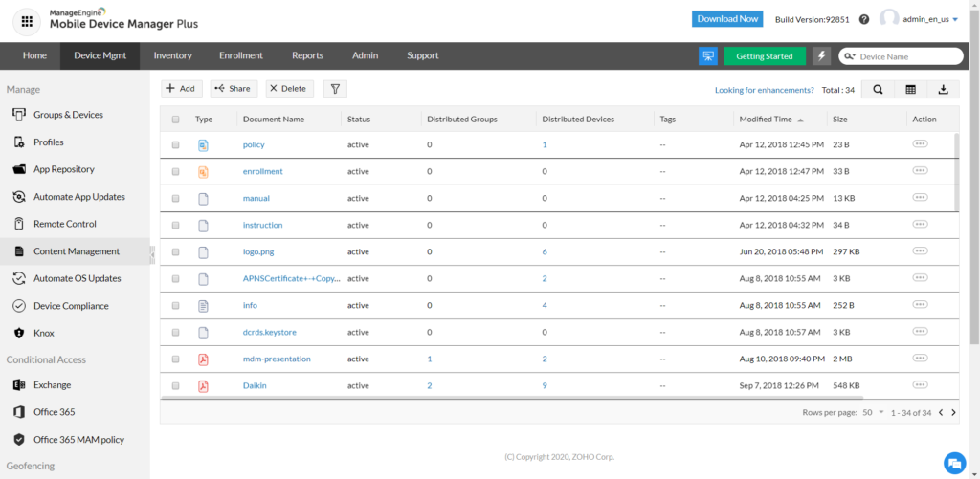Click the Download Now button

(x=727, y=19)
